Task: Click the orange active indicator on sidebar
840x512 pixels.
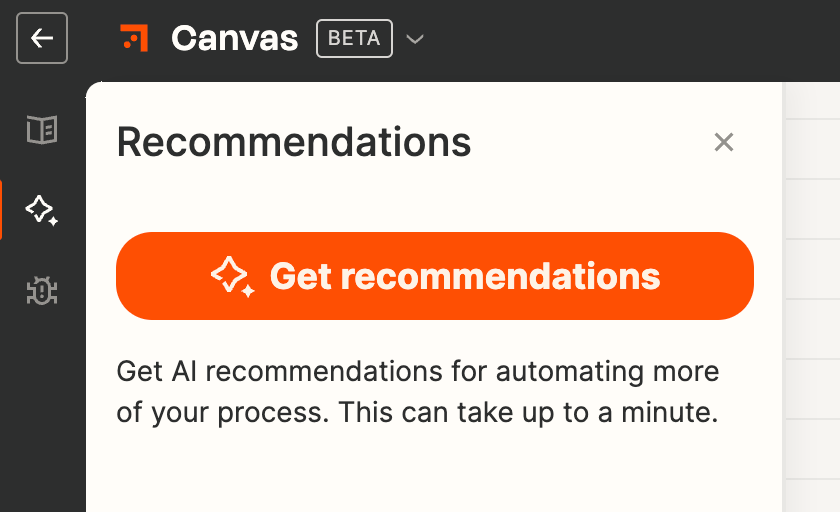Action: point(1,210)
